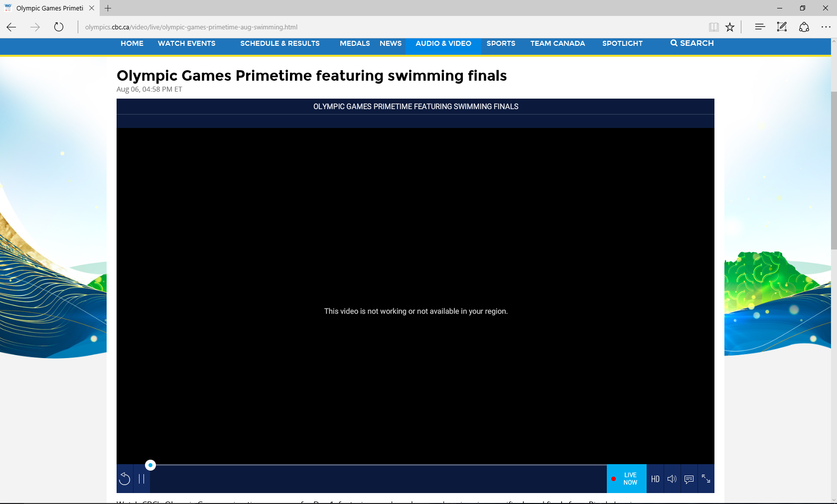Click the headline Olympic Games Primetime featuring swimming finals
Screen dimensions: 837x504
pyautogui.click(x=312, y=76)
